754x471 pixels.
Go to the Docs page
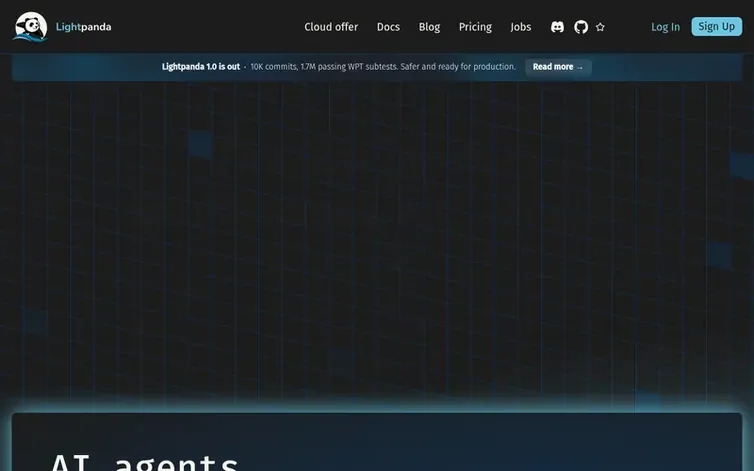(x=388, y=27)
